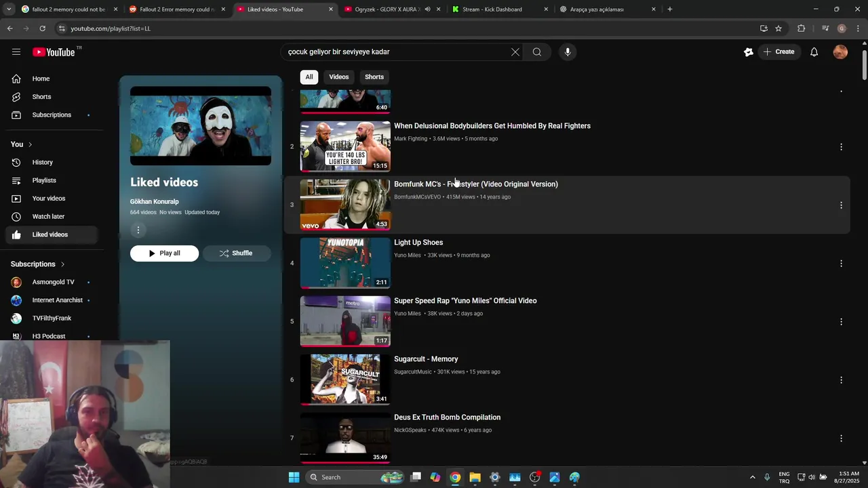The height and width of the screenshot is (488, 868).
Task: Open the Light Up Shoes video thumbnail
Action: pyautogui.click(x=345, y=263)
